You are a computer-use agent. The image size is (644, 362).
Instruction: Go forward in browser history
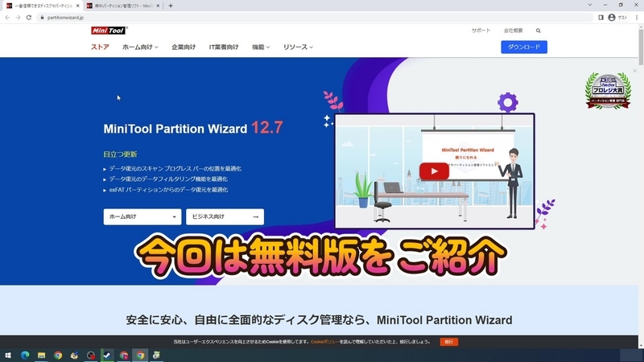click(18, 17)
